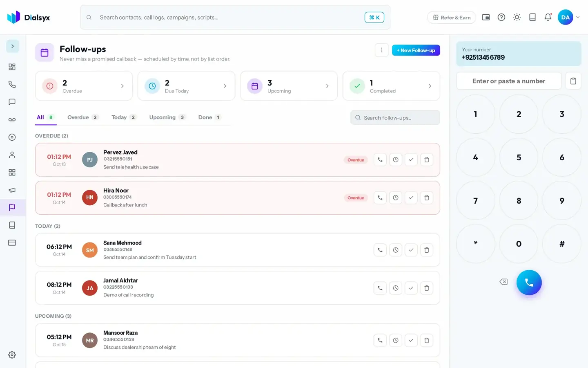Viewport: 588px width, 368px height.
Task: Reschedule Sana Mehmood follow-up
Action: [x=395, y=250]
